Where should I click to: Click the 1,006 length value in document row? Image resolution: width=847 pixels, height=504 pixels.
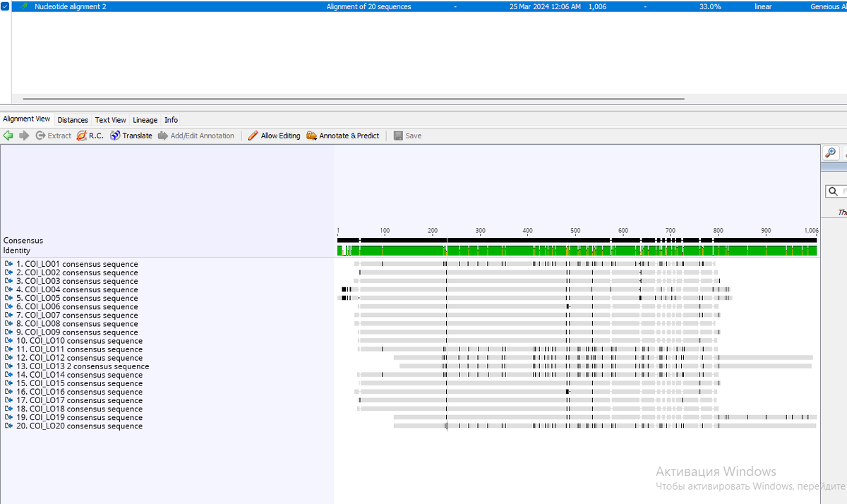coord(597,6)
